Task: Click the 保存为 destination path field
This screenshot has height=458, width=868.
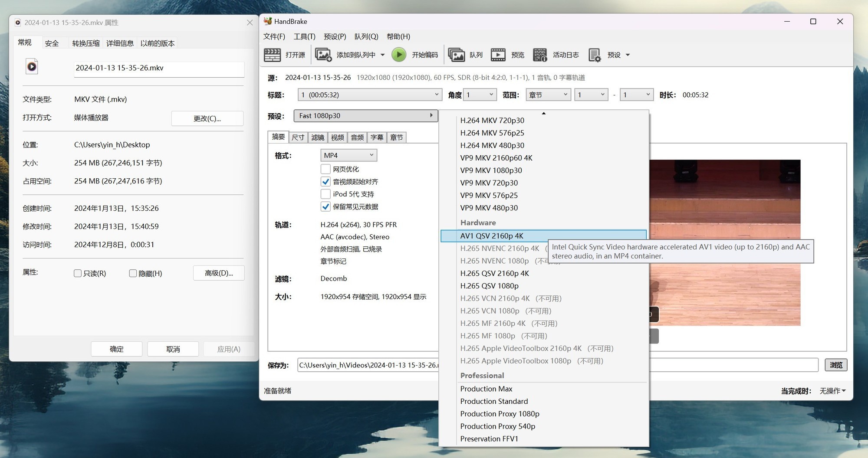Action: (x=368, y=365)
